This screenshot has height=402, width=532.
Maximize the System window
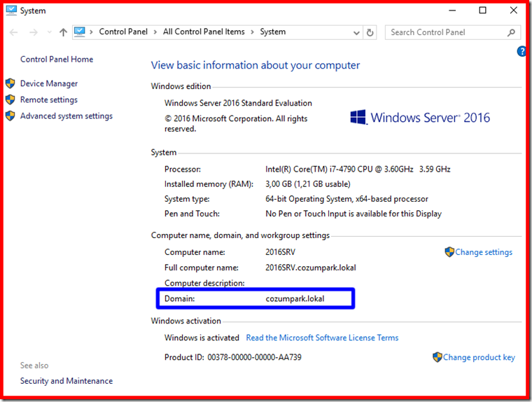click(x=482, y=11)
